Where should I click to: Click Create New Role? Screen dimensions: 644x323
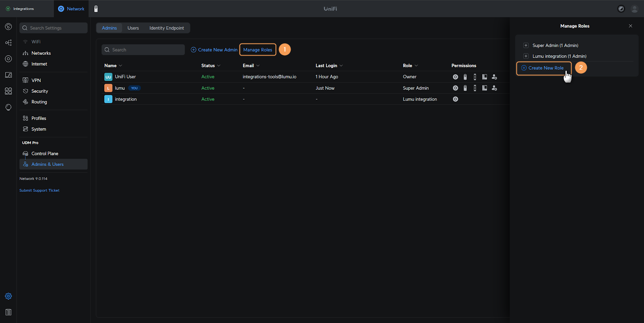pos(543,68)
